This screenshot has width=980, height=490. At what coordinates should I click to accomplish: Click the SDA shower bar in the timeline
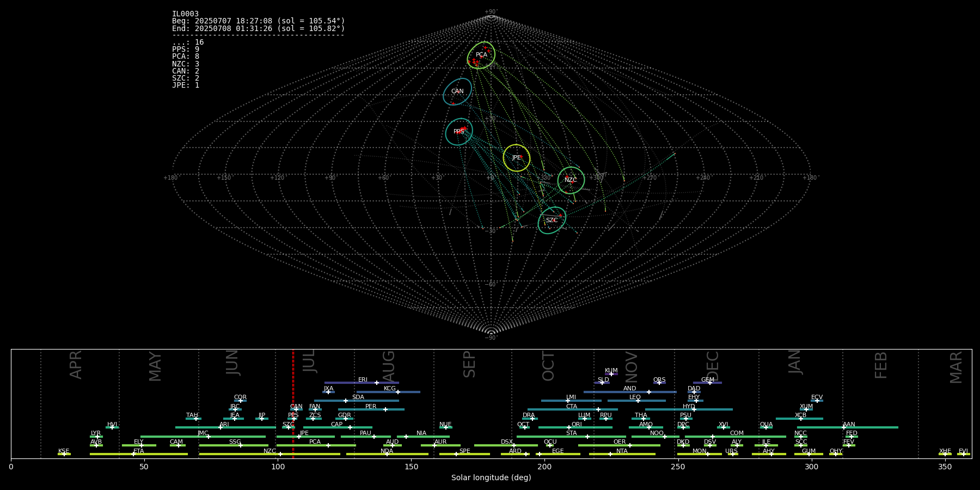tap(356, 401)
